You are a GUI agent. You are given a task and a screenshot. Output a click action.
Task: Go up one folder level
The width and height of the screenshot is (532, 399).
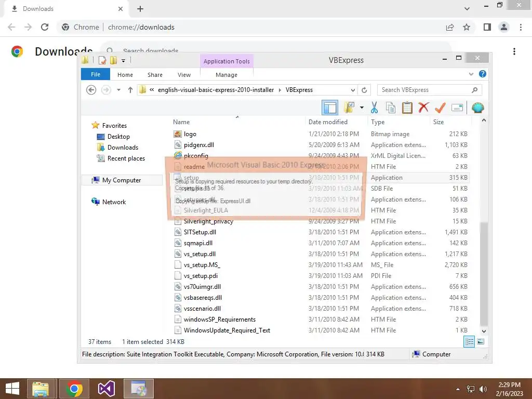(x=130, y=90)
